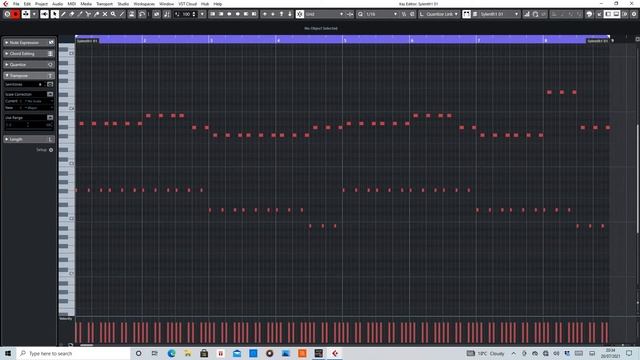Open the Transport menu
640x360 pixels.
pyautogui.click(x=104, y=4)
